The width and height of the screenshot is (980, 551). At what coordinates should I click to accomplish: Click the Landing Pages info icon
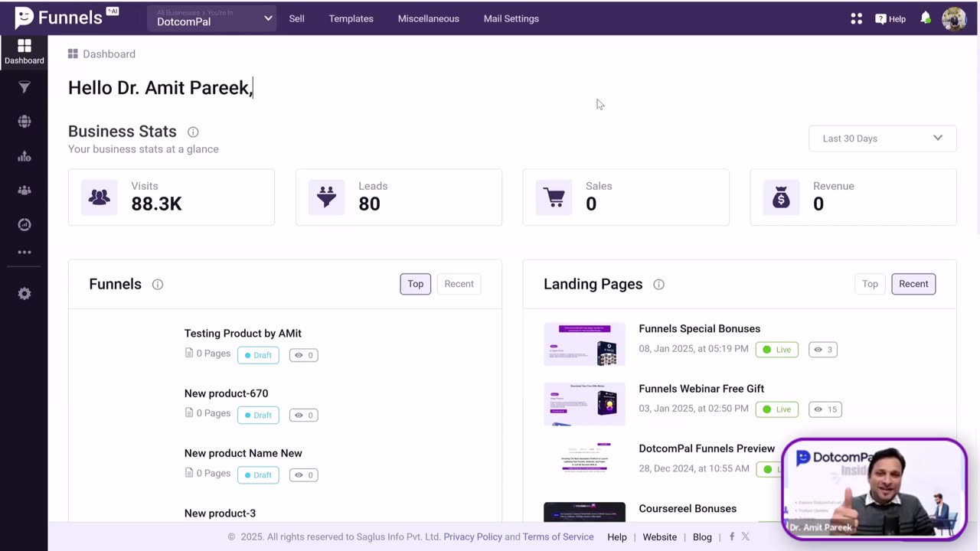click(x=658, y=285)
